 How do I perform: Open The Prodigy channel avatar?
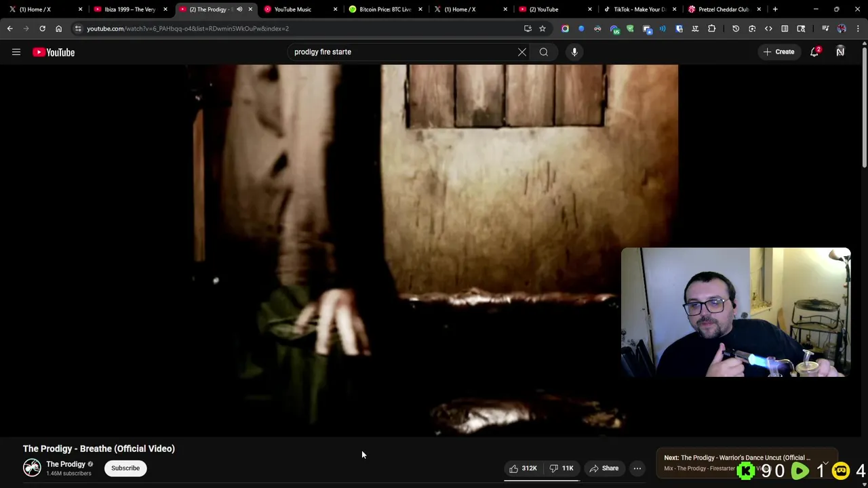point(32,468)
